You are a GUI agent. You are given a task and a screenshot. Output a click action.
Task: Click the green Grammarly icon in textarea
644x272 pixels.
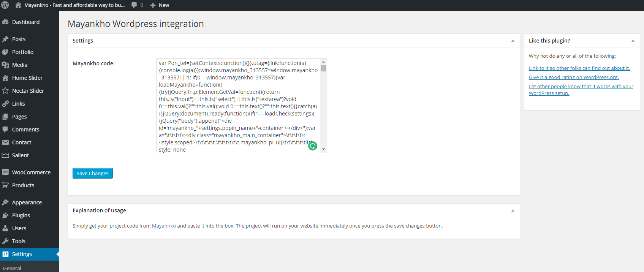tap(312, 146)
